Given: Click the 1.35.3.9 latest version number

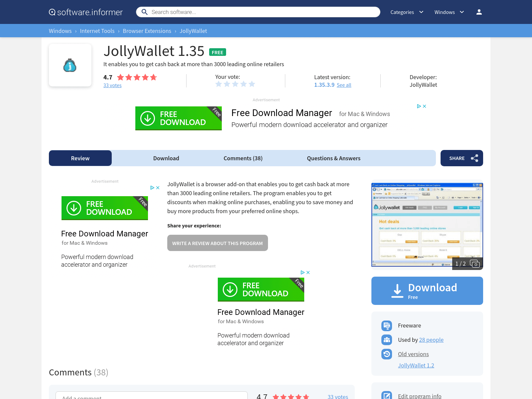Looking at the screenshot, I should (x=324, y=85).
